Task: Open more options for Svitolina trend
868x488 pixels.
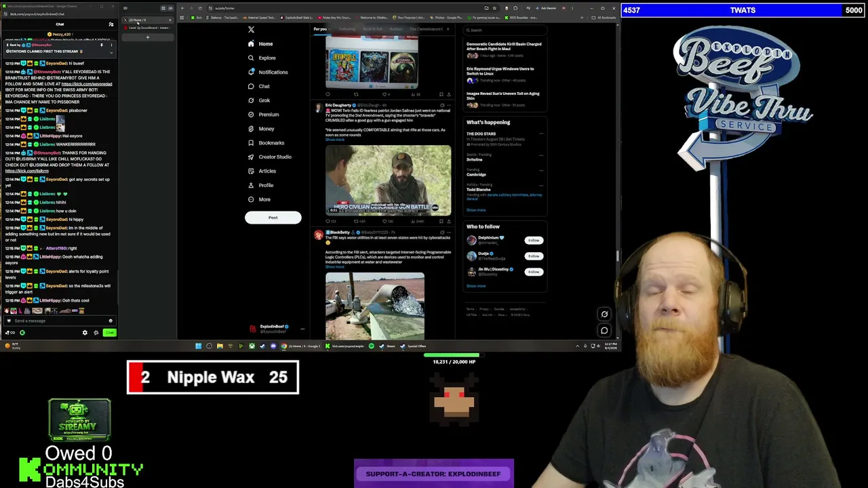Action: pyautogui.click(x=541, y=156)
